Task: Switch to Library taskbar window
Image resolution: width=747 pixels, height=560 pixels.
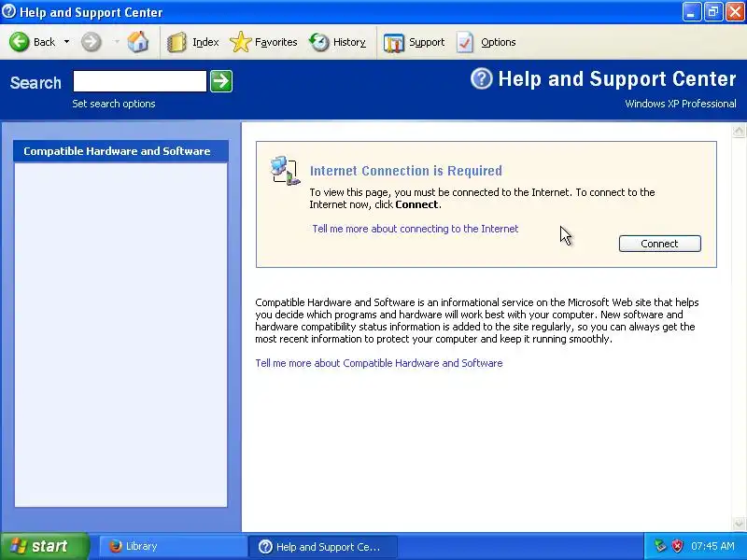Action: (x=173, y=546)
